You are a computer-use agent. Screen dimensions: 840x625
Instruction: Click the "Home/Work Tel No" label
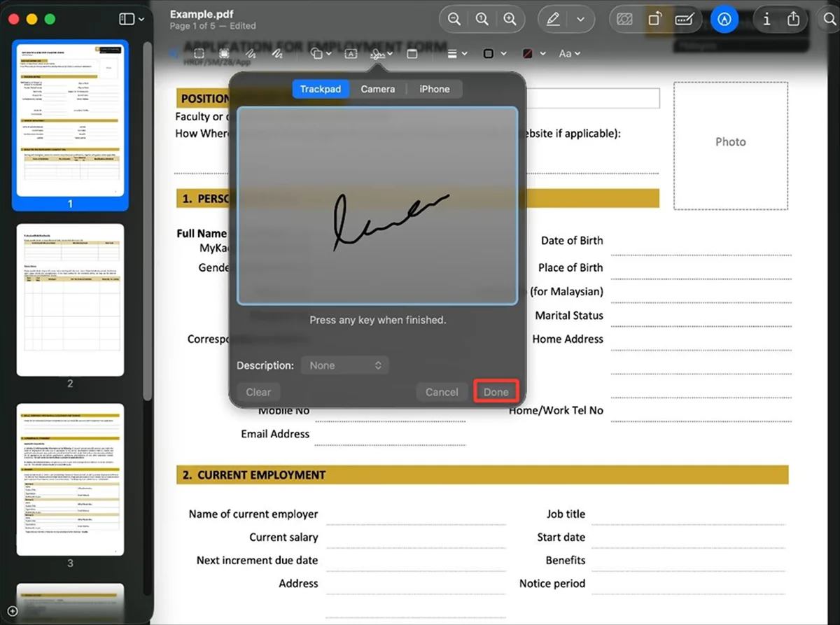click(556, 410)
